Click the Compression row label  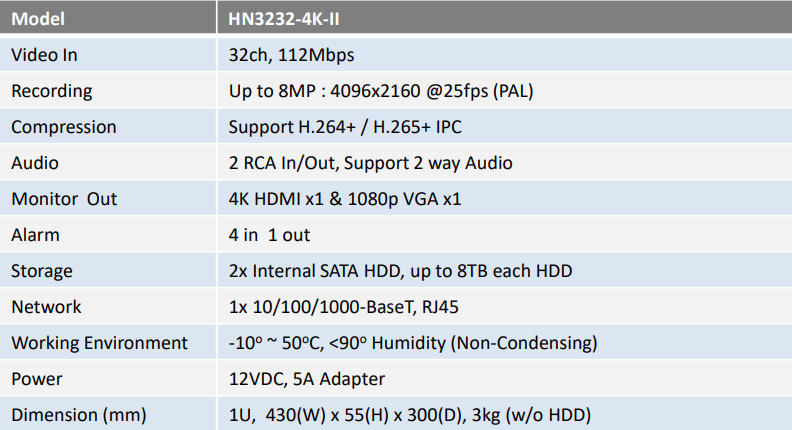pos(64,127)
